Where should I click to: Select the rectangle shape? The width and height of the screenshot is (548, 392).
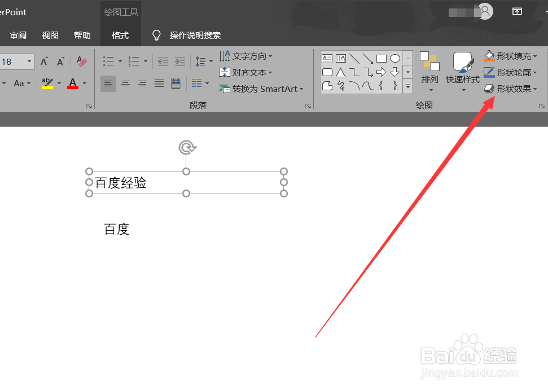382,58
